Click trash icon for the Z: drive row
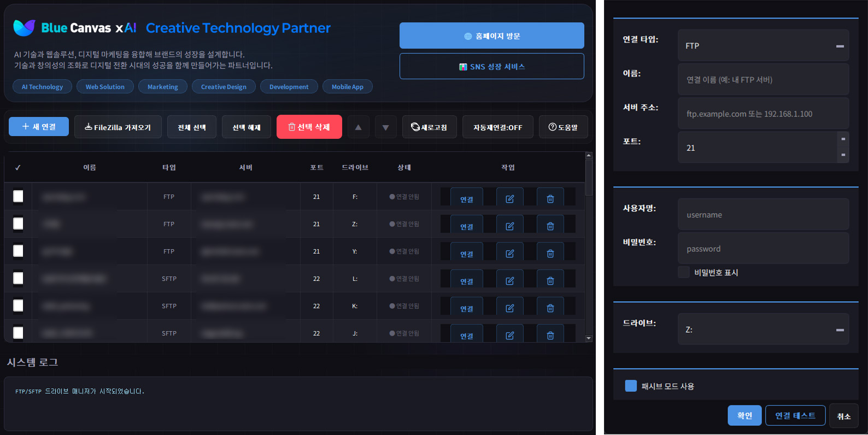868x435 pixels. pyautogui.click(x=550, y=226)
